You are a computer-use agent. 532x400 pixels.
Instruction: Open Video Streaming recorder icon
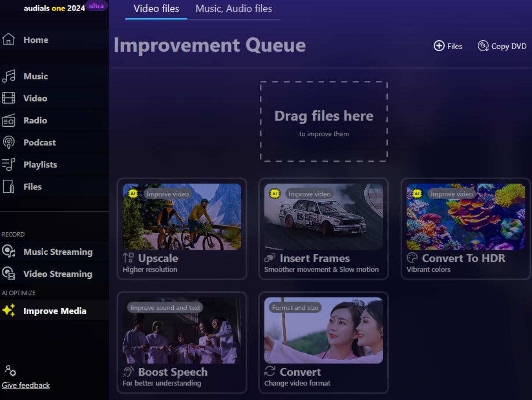8,274
